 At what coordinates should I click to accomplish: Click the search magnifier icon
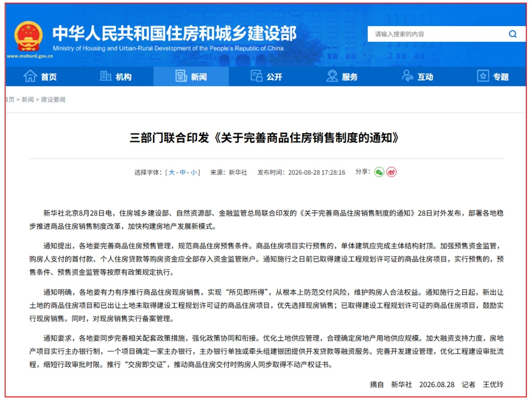pos(513,34)
